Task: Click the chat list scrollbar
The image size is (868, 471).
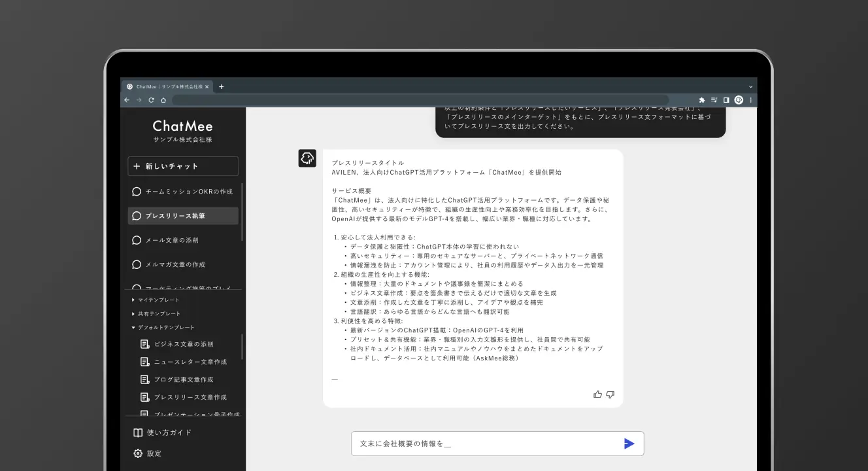Action: [x=242, y=211]
